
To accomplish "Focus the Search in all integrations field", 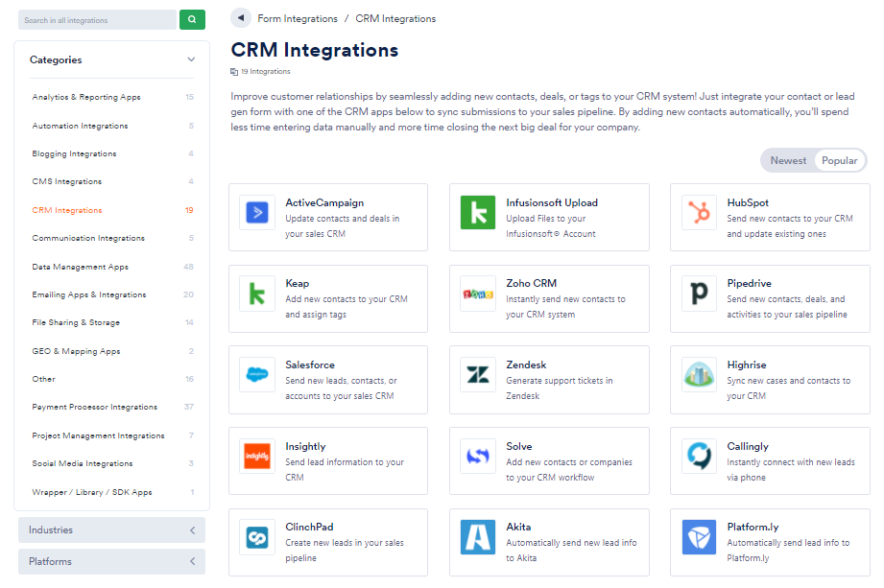I will (x=97, y=20).
